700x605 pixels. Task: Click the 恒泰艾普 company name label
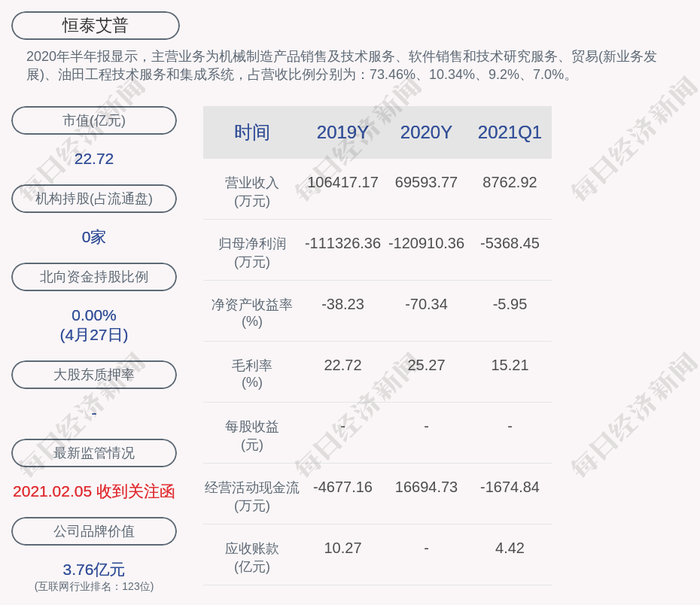[x=96, y=26]
